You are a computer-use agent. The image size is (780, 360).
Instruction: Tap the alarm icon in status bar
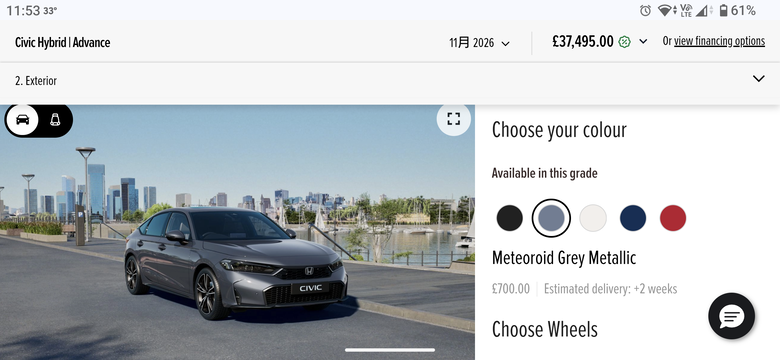[645, 10]
